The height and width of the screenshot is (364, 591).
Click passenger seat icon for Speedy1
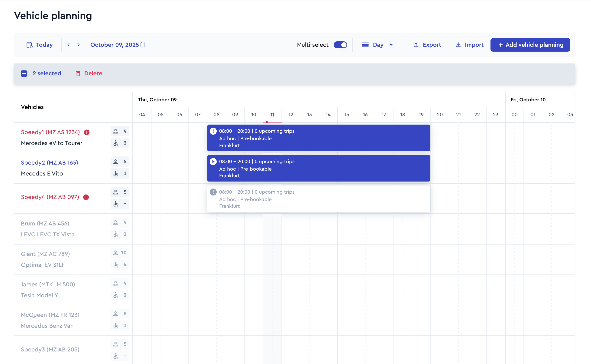pos(116,131)
